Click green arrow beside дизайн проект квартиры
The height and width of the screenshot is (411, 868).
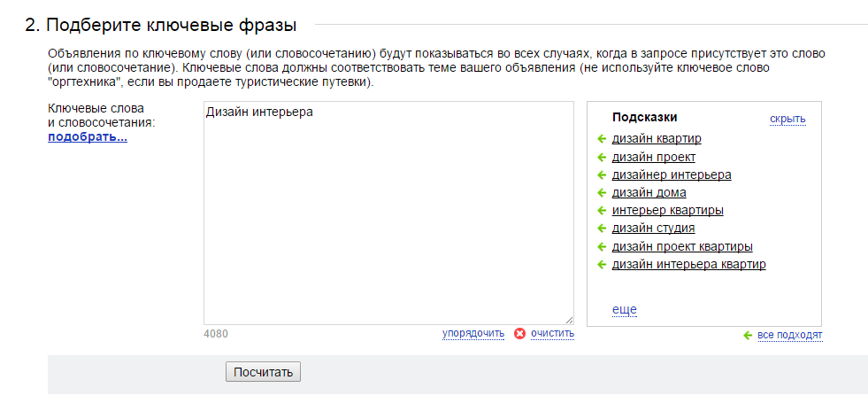click(602, 246)
